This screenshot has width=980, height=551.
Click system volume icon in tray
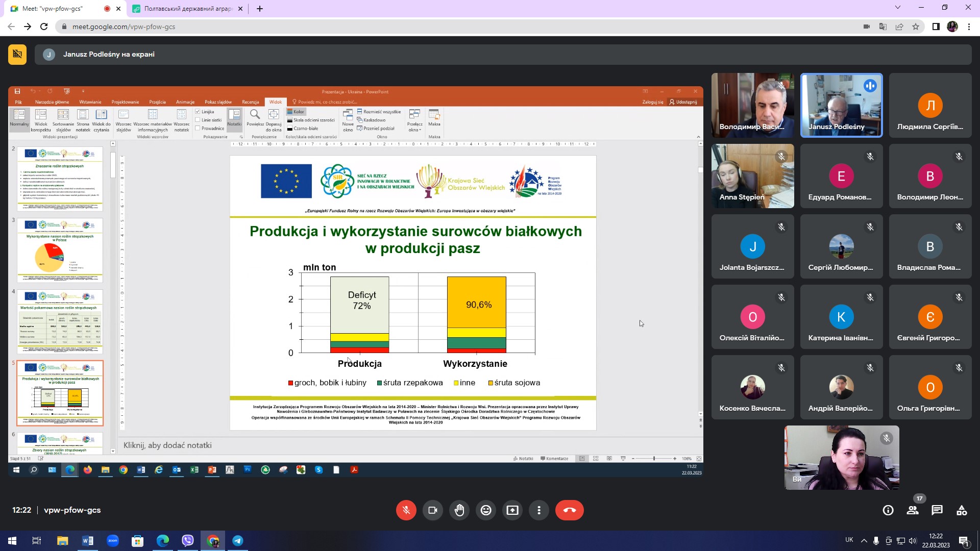[913, 541]
